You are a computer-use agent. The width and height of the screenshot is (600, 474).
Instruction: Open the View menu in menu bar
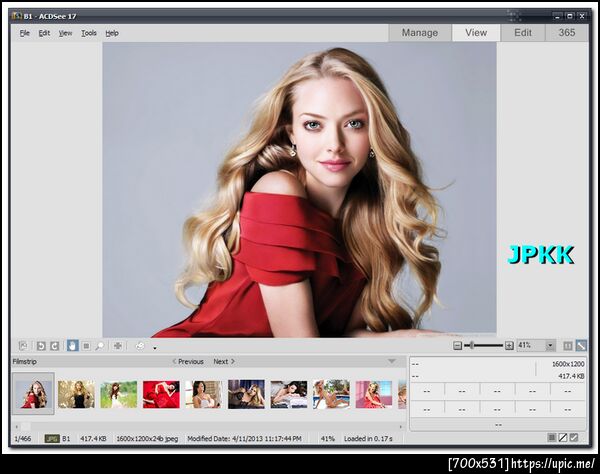click(65, 33)
